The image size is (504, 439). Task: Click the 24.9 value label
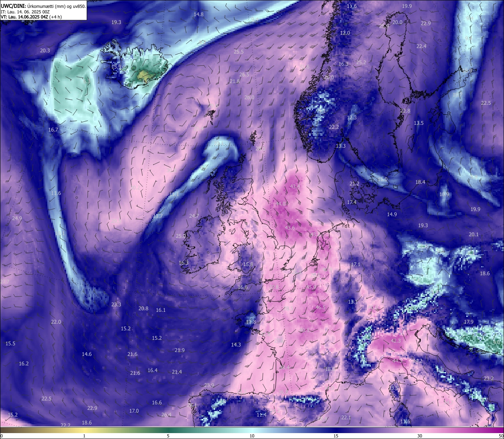pyautogui.click(x=17, y=218)
